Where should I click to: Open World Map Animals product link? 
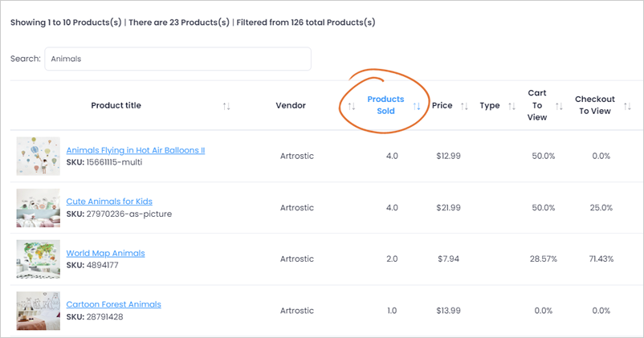coord(105,254)
